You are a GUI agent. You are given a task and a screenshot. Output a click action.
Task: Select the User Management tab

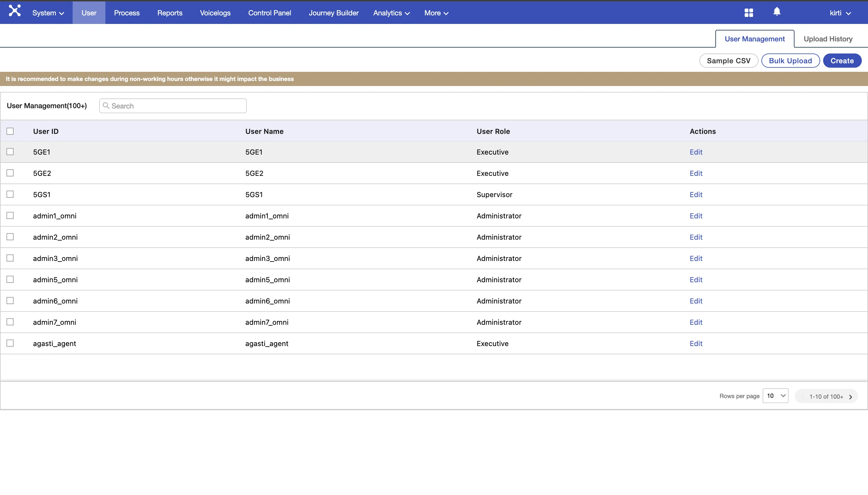(755, 39)
